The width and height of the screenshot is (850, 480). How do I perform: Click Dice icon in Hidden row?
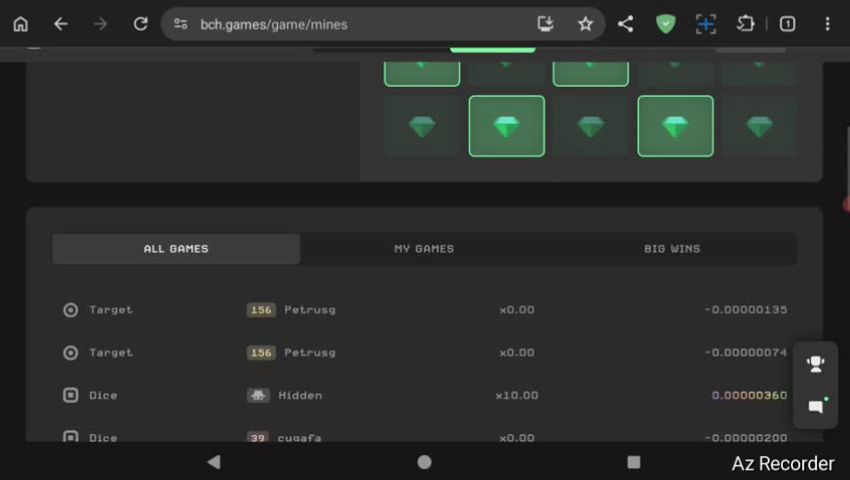pos(70,395)
